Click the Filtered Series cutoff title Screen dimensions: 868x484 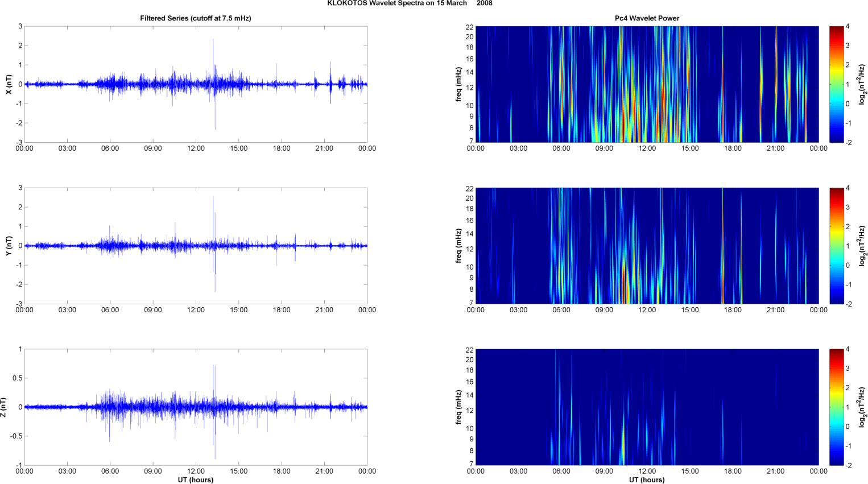[x=196, y=18]
